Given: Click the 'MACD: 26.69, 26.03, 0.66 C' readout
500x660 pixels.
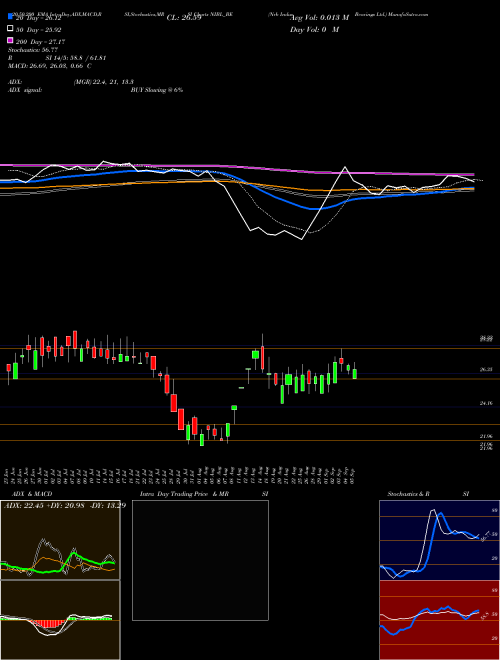Looking at the screenshot, I should [x=50, y=66].
